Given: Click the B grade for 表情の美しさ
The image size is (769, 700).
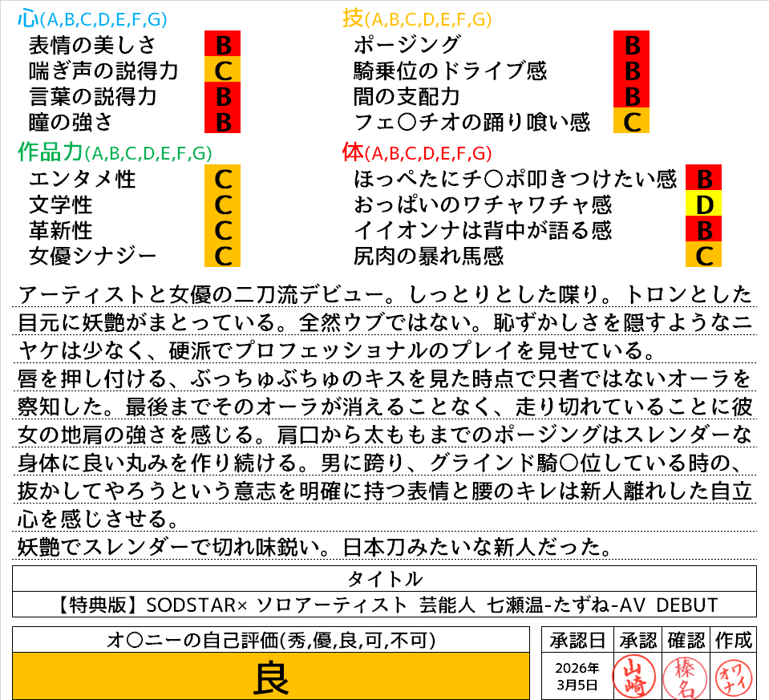Looking at the screenshot, I should 223,44.
